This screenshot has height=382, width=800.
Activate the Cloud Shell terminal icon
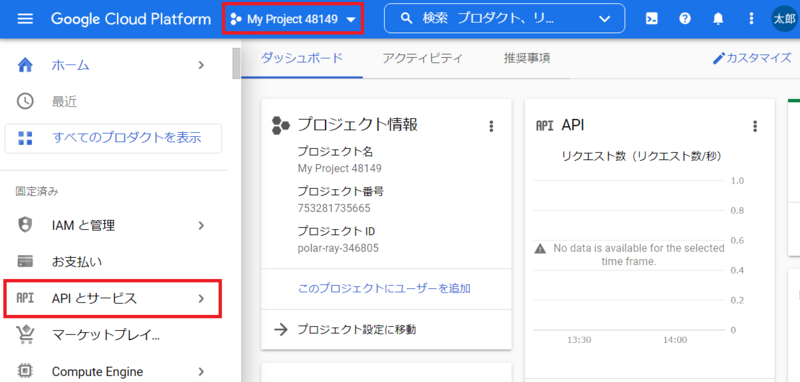(x=651, y=19)
